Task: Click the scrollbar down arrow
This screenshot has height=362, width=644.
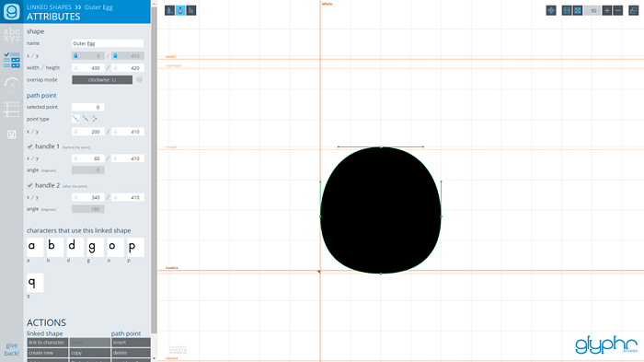Action: coord(154,358)
